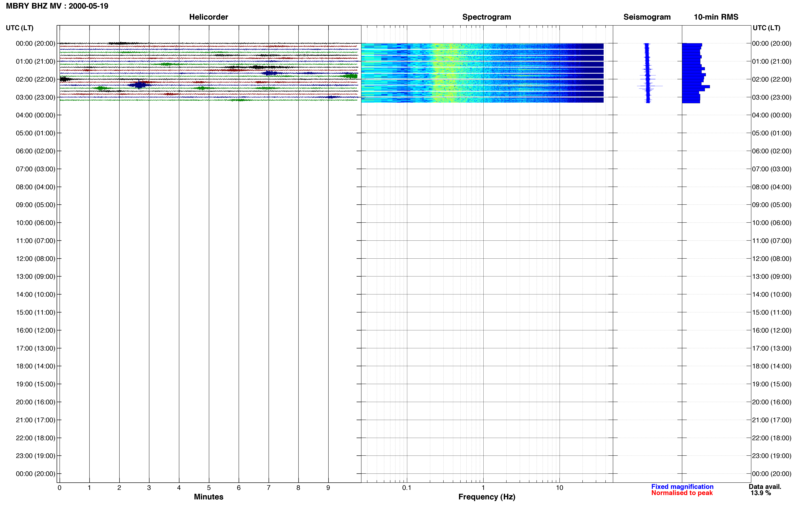
Task: Click the left-axis time label 06:00 (02:00)
Action: (x=36, y=151)
